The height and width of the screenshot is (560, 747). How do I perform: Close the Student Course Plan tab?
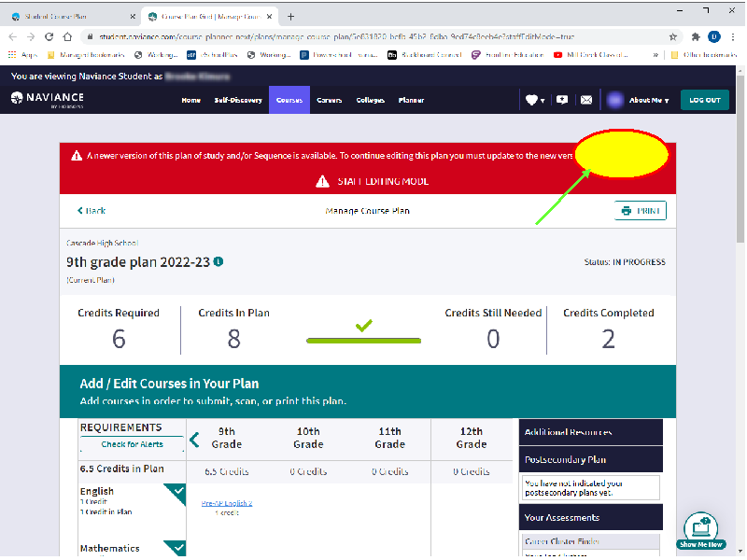coord(133,17)
